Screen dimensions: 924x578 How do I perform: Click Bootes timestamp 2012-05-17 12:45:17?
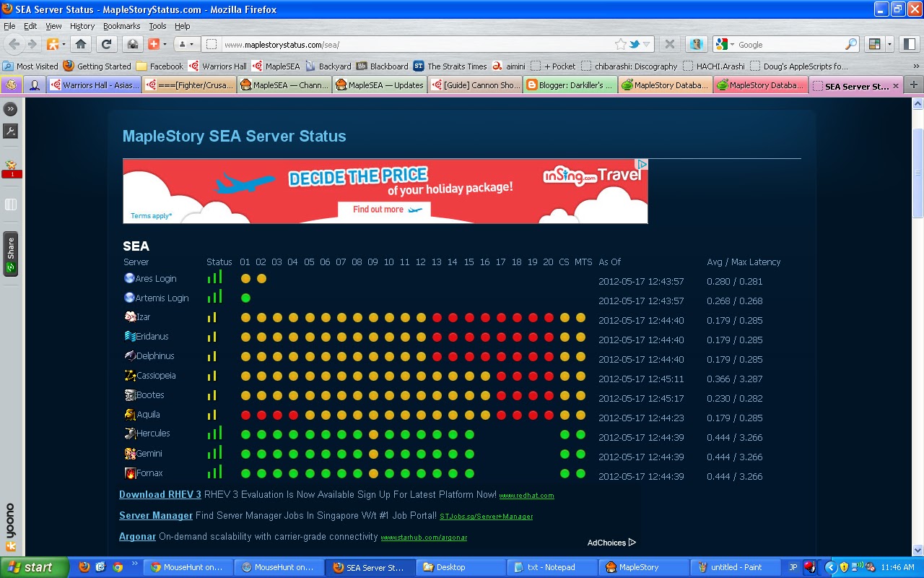coord(641,398)
